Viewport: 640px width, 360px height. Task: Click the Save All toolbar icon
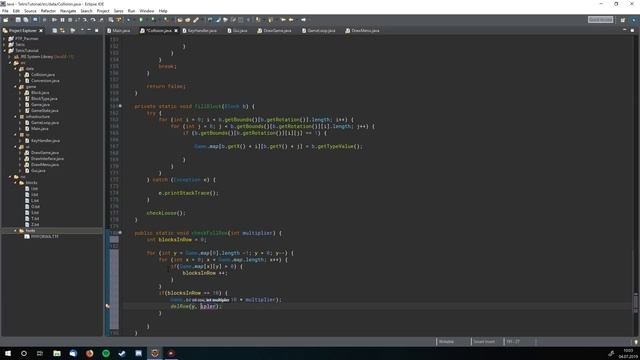pos(26,20)
